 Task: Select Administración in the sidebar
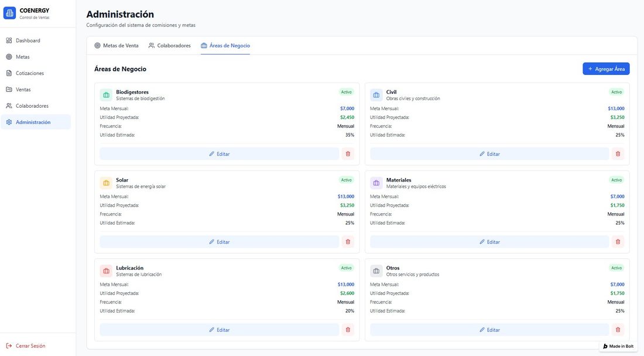point(36,122)
